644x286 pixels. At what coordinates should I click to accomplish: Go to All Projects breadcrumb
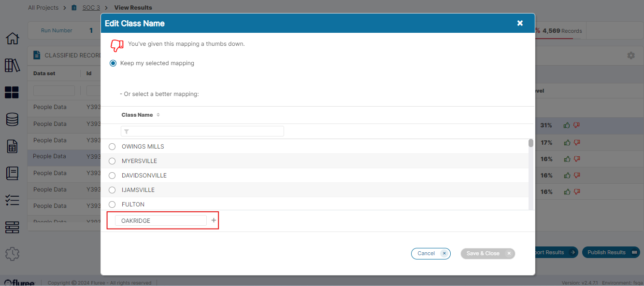pos(43,8)
